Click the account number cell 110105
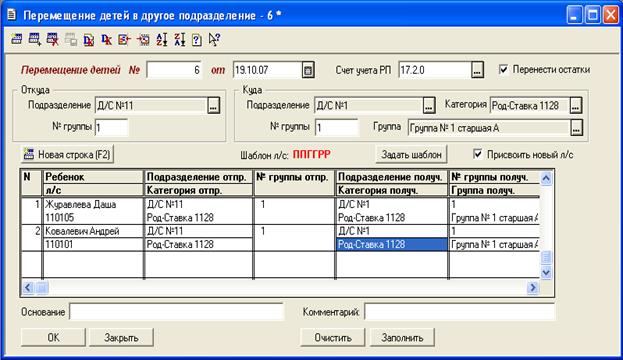 93,218
